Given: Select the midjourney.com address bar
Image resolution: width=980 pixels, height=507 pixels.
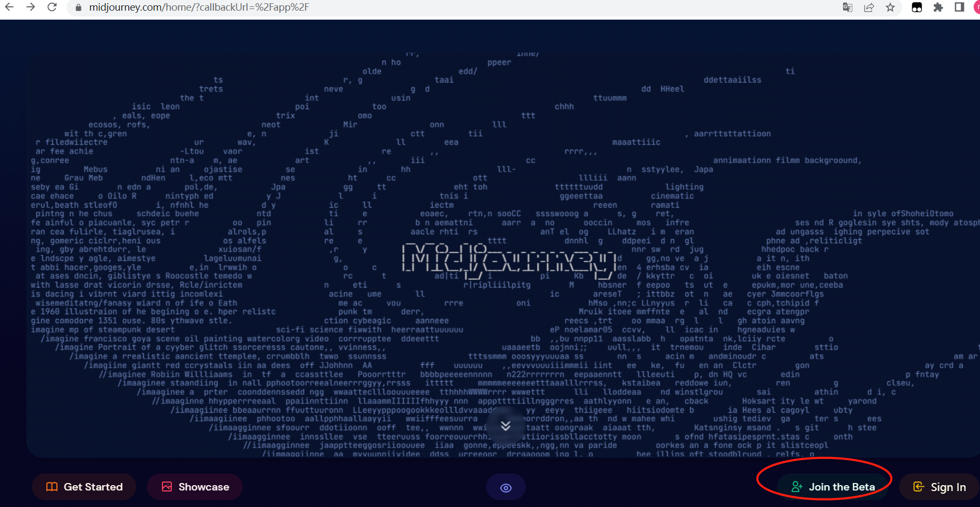Looking at the screenshot, I should 199,7.
